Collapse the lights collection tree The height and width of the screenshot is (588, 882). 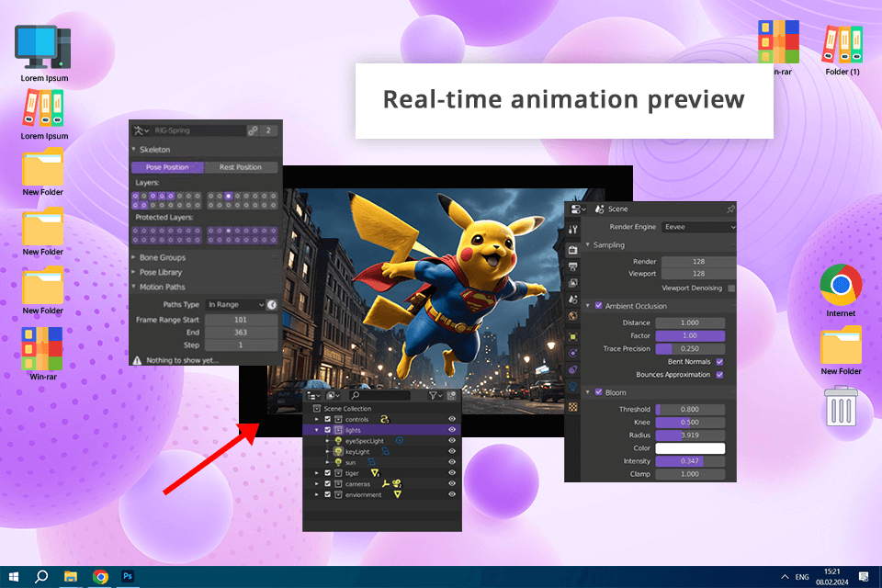pyautogui.click(x=317, y=430)
